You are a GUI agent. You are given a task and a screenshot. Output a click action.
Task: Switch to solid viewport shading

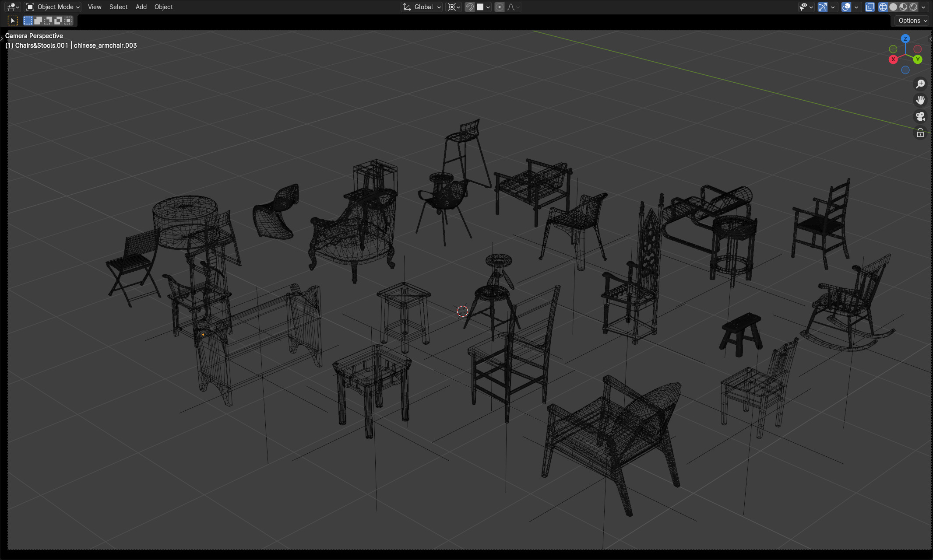[x=893, y=7]
